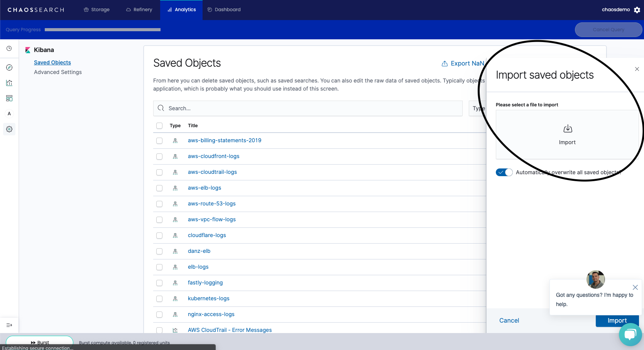
Task: Open the aws-cloudtrail-logs object
Action: click(212, 172)
